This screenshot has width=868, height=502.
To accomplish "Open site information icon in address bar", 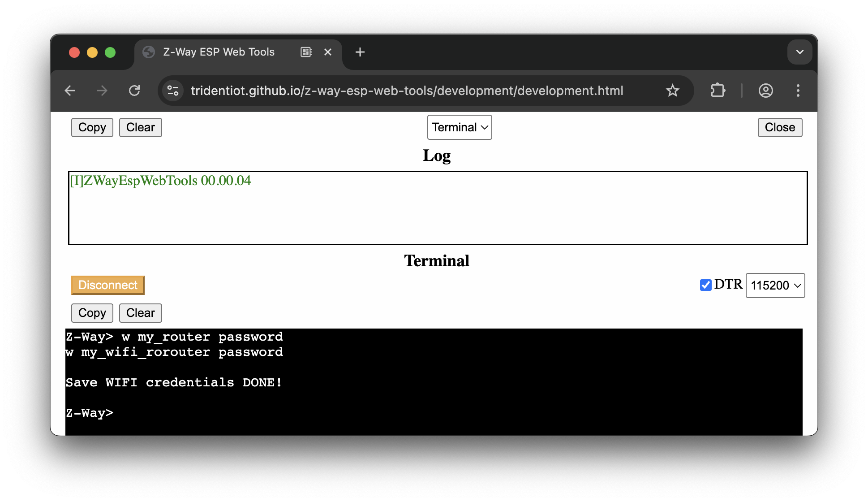I will pos(173,91).
